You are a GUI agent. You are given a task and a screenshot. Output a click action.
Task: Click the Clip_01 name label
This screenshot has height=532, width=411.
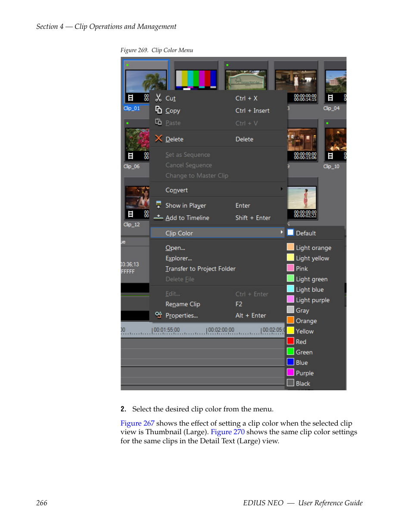[131, 109]
